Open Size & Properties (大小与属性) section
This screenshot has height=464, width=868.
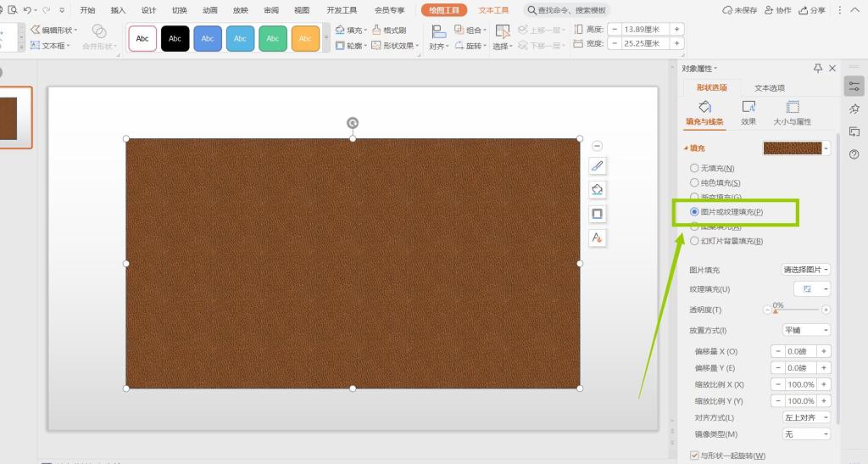(x=793, y=112)
